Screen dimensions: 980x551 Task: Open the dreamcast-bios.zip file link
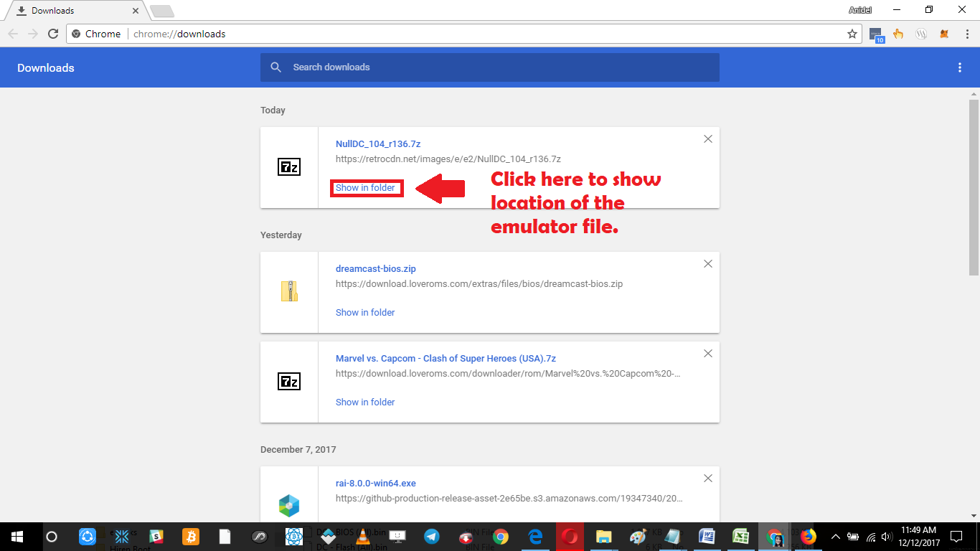pos(376,269)
